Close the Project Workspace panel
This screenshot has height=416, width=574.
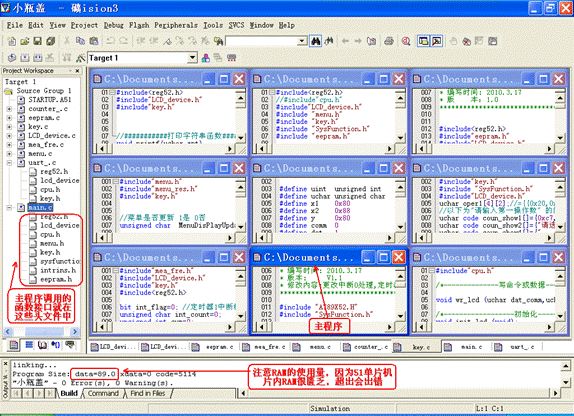77,70
